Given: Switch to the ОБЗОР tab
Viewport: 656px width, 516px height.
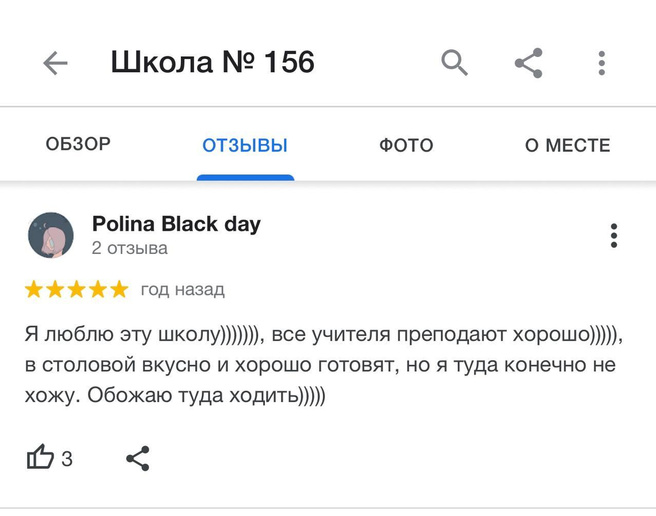Looking at the screenshot, I should click(x=78, y=145).
